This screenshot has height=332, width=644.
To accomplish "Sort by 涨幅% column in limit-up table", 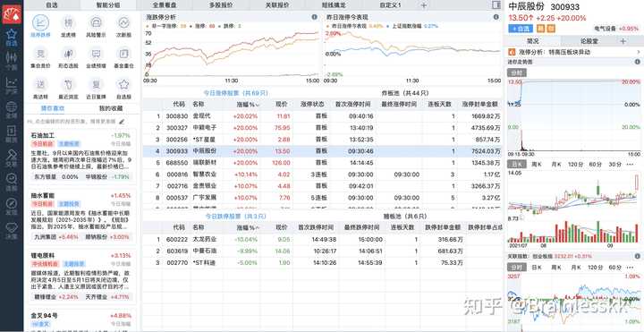I will tap(247, 105).
